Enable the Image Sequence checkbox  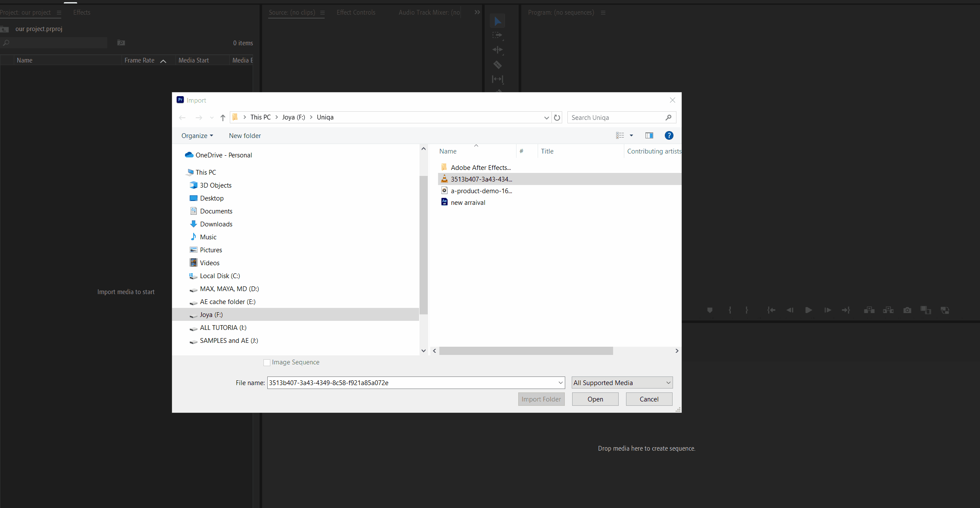click(267, 363)
